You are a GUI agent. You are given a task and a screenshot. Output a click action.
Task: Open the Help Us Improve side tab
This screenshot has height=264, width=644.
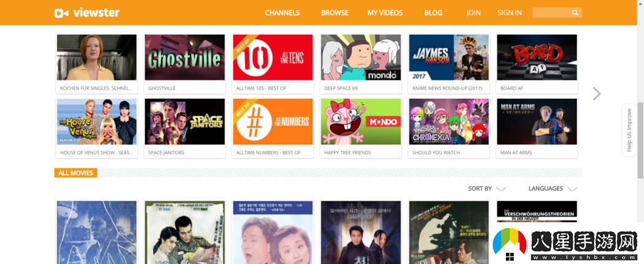coord(629,130)
